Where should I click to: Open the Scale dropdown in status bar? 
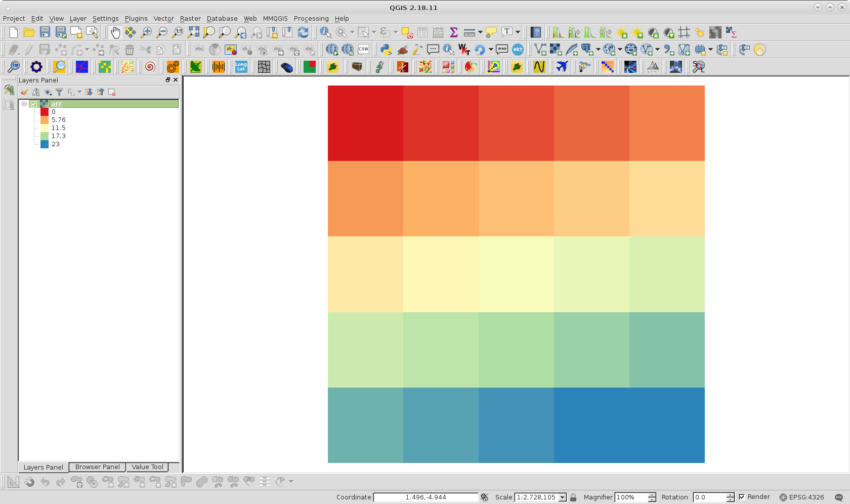point(562,497)
